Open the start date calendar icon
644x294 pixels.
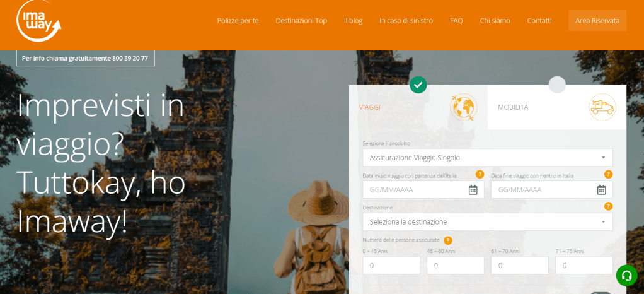[x=473, y=190]
